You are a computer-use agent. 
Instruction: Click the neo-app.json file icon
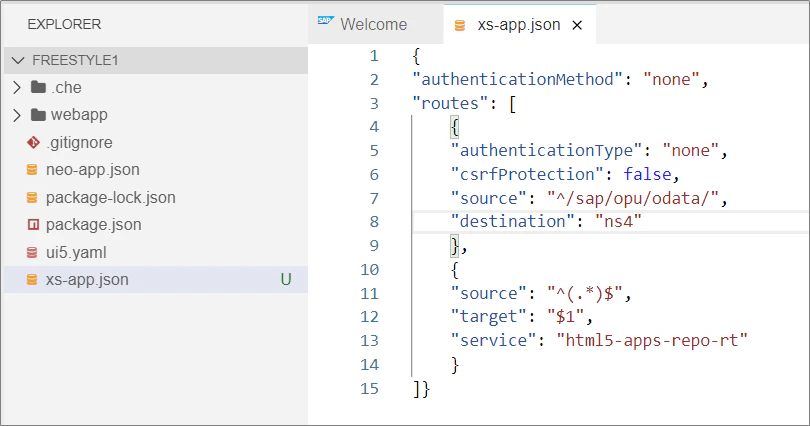point(32,169)
